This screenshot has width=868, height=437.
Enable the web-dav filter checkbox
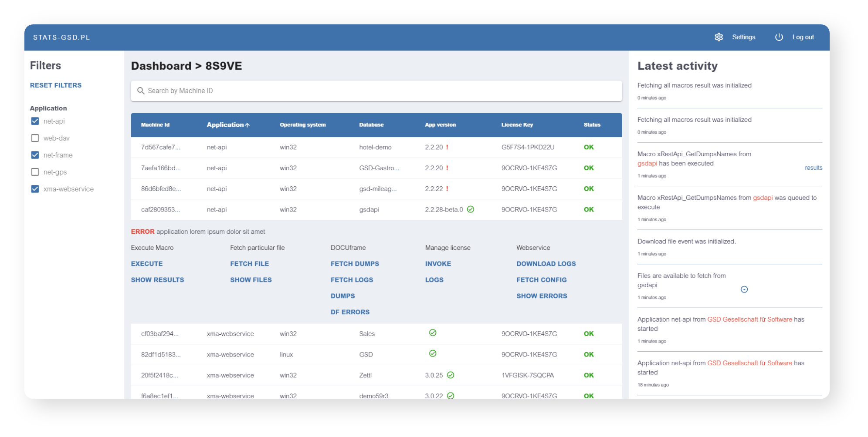pyautogui.click(x=35, y=138)
